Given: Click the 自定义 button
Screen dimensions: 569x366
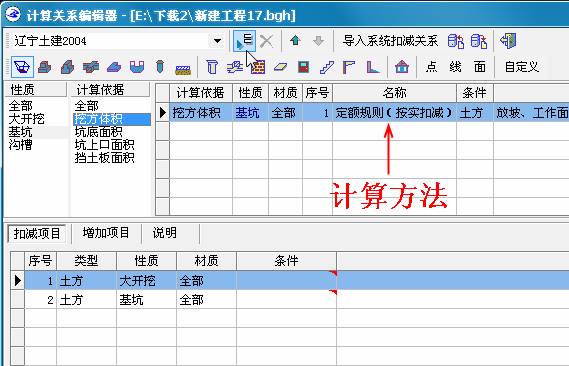Looking at the screenshot, I should pos(522,67).
